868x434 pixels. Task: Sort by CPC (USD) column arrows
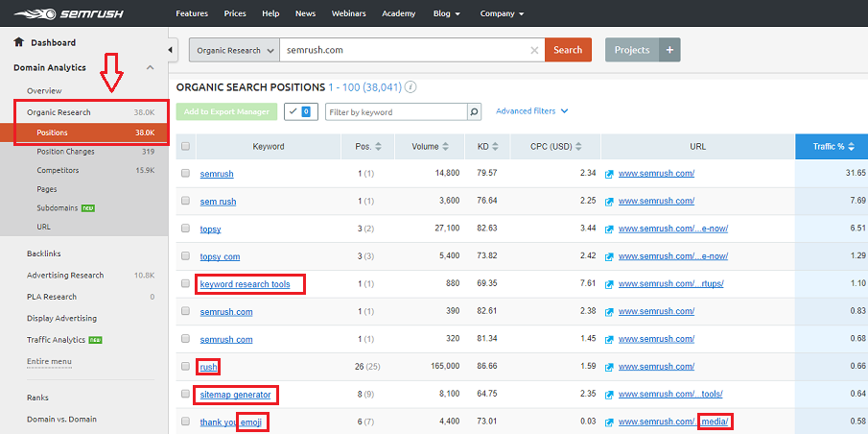578,147
